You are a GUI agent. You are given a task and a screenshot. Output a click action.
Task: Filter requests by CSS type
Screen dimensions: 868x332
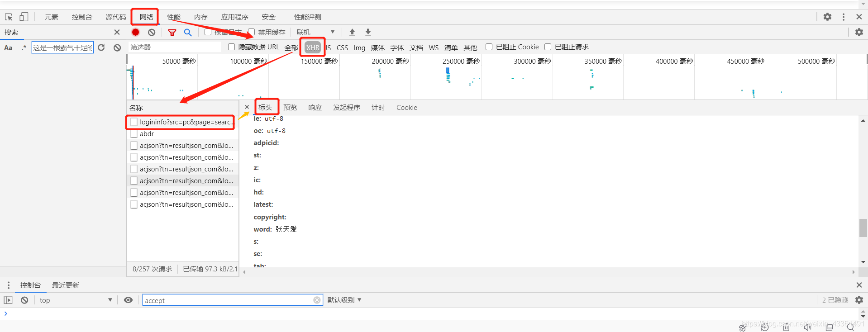(342, 47)
